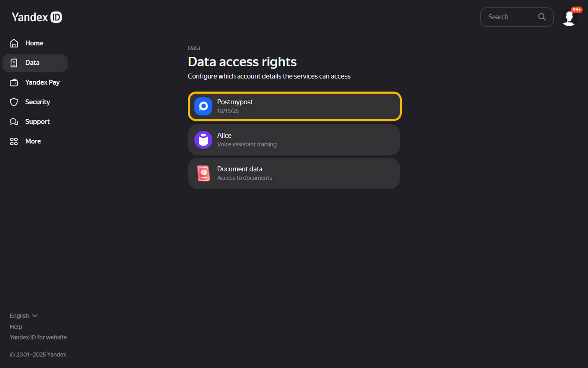Viewport: 588px width, 368px height.
Task: Click the Postmypost app icon
Action: (203, 106)
